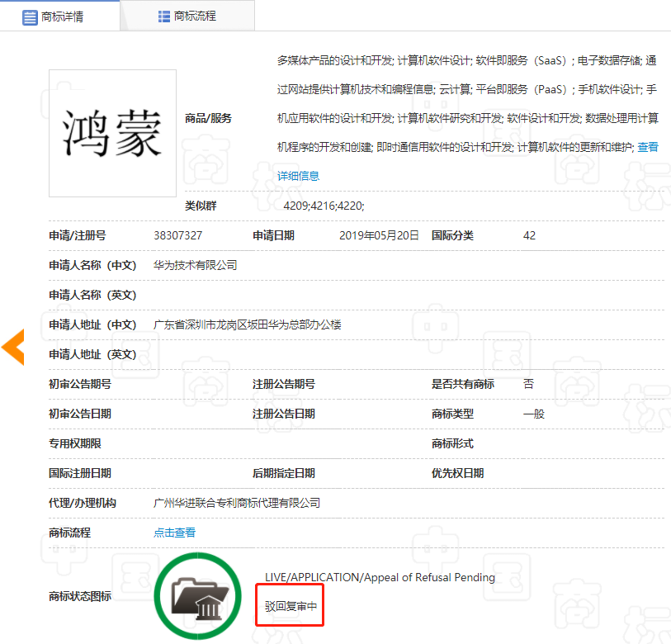Switch to the 商标流程 tab

187,17
